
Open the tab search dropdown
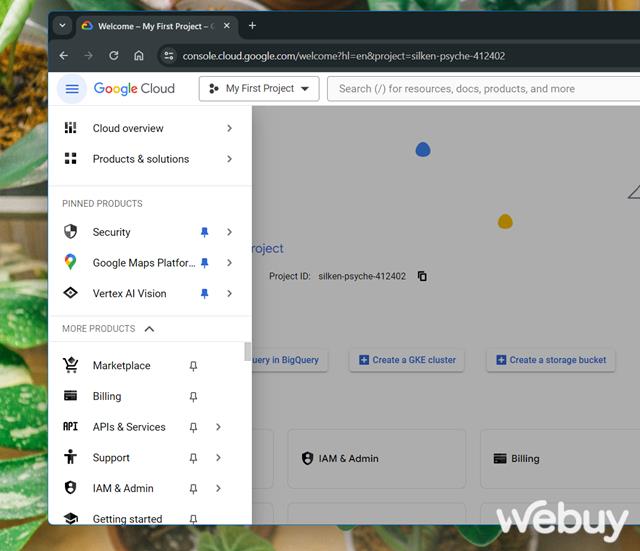tap(62, 26)
